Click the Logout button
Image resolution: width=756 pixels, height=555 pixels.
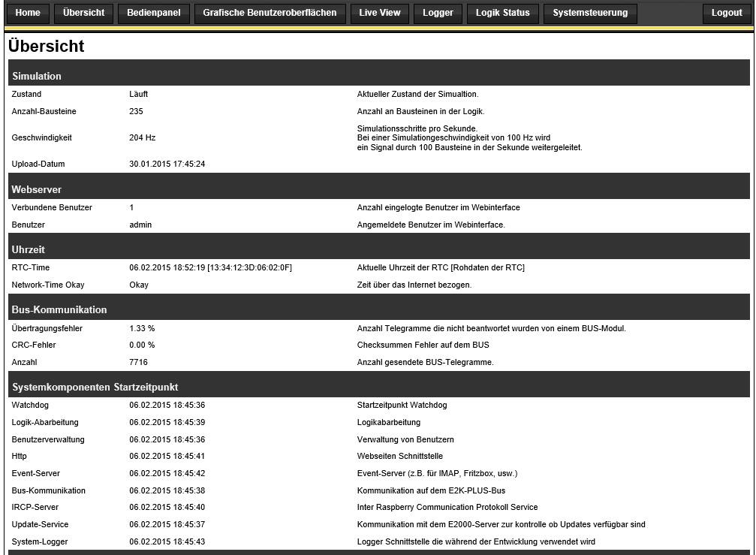(x=726, y=13)
